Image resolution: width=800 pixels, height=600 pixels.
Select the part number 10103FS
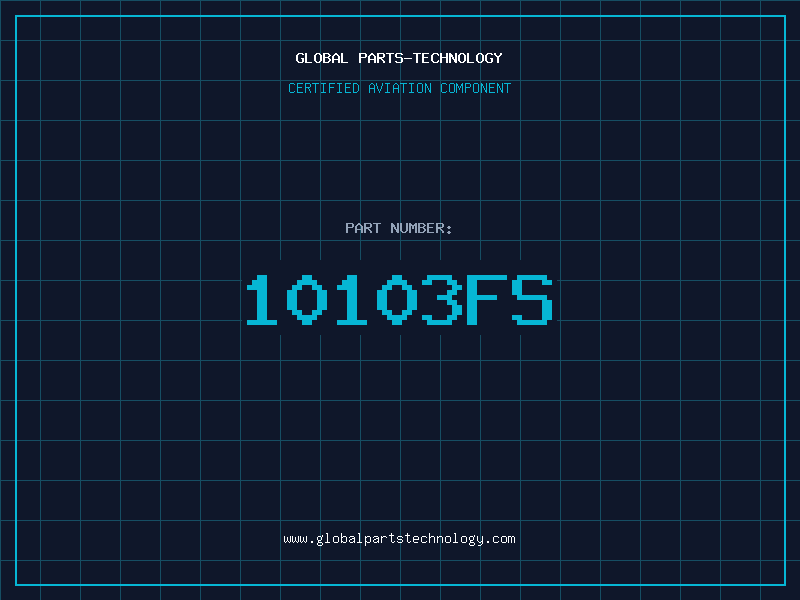pyautogui.click(x=399, y=299)
